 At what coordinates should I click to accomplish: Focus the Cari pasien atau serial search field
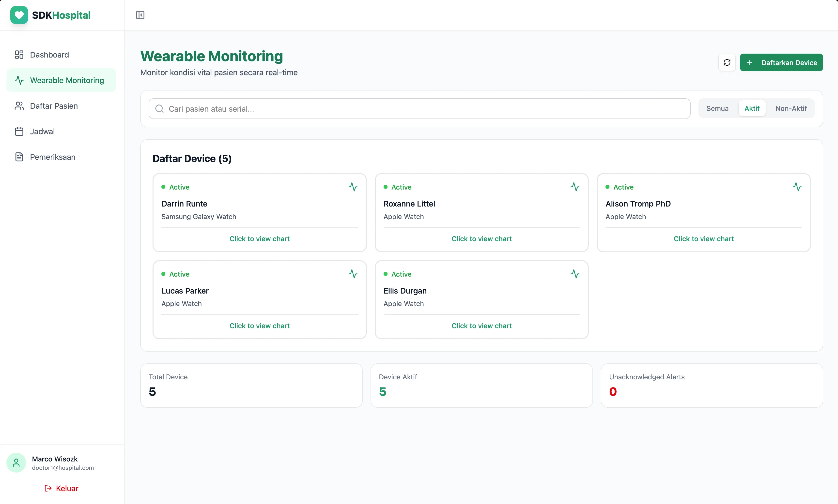coord(419,109)
